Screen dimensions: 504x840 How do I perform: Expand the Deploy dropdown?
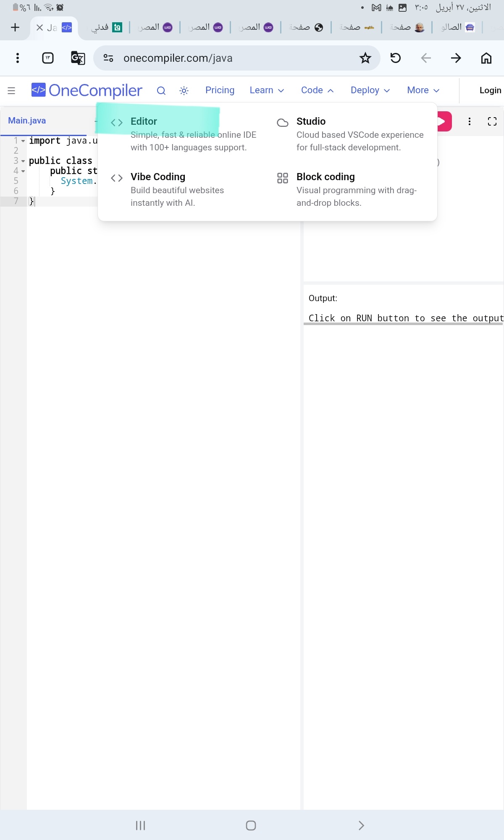point(370,90)
